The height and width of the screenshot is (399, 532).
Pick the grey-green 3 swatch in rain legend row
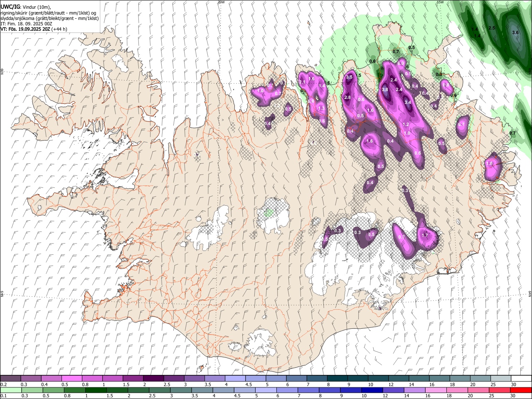(x=181, y=390)
